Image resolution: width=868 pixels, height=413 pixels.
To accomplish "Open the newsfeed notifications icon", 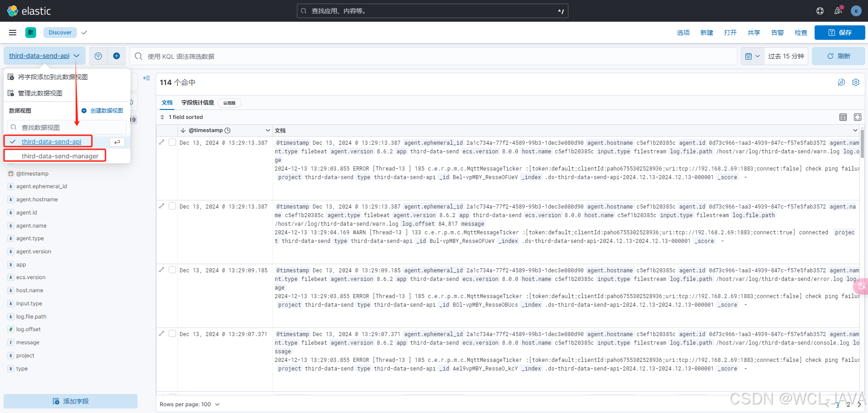I will click(x=838, y=11).
